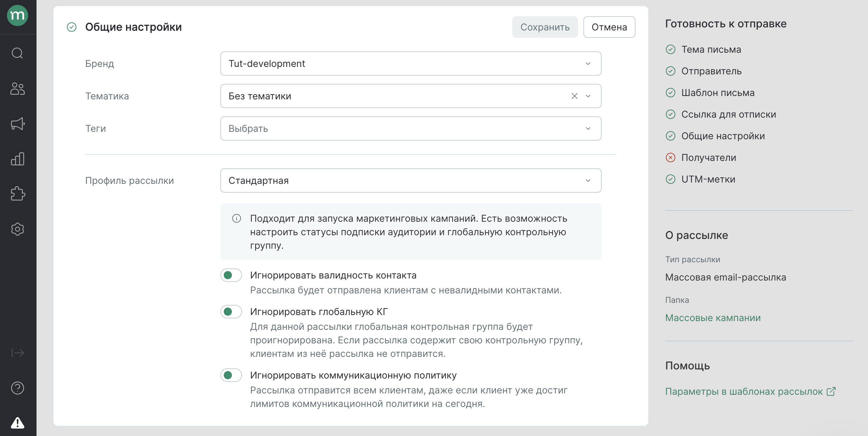Click the info icon in profile hint
This screenshot has height=436, width=868.
(x=237, y=218)
